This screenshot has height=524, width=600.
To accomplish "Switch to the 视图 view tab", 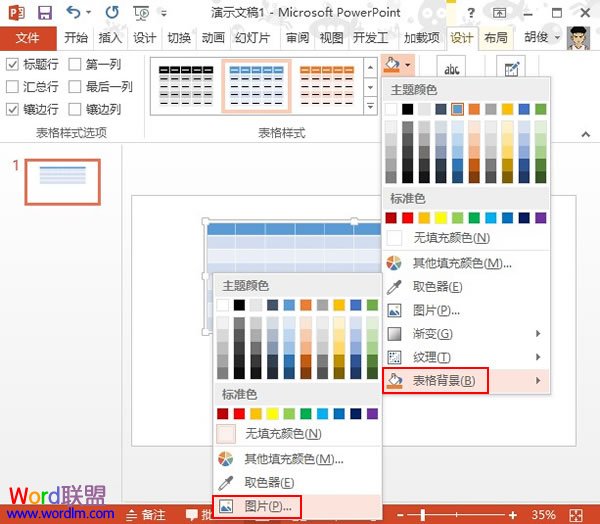I will 331,38.
